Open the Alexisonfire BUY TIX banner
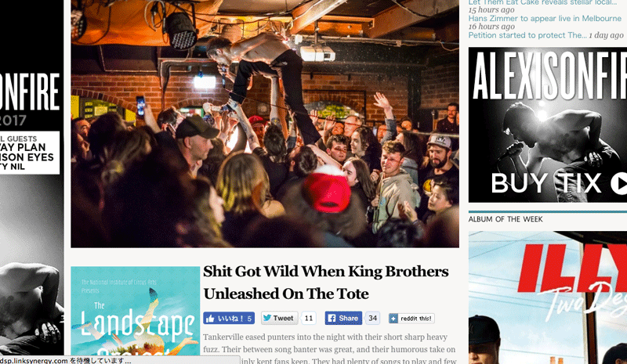 [x=547, y=124]
